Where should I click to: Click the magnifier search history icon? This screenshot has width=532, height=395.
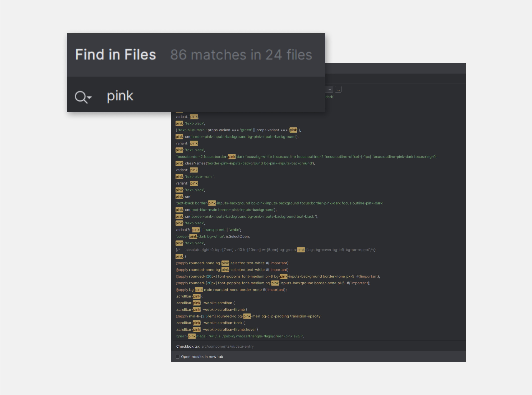click(83, 97)
